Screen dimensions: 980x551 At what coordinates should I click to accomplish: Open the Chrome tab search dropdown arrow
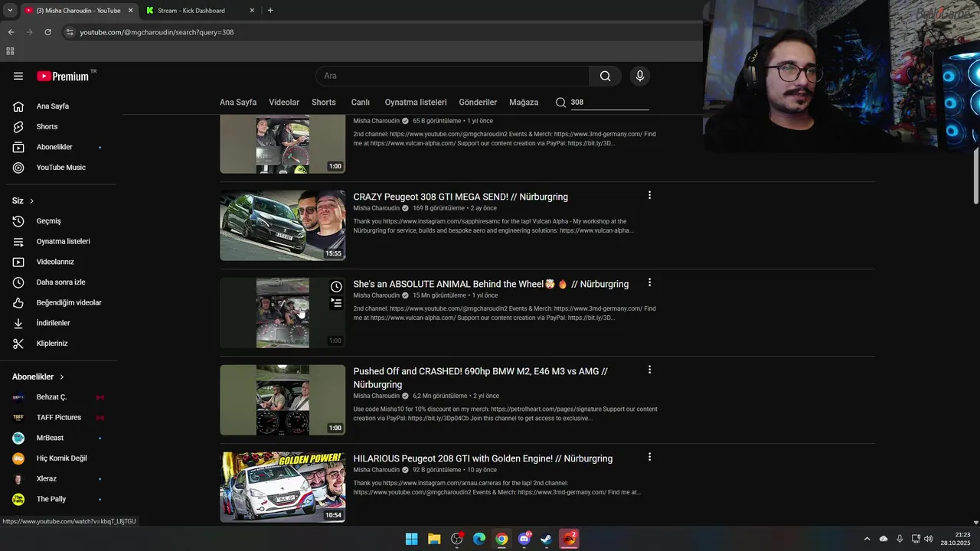point(10,10)
